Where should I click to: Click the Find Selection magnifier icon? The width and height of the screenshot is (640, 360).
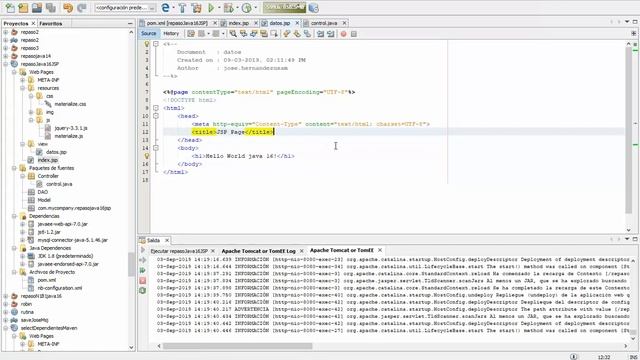point(233,34)
